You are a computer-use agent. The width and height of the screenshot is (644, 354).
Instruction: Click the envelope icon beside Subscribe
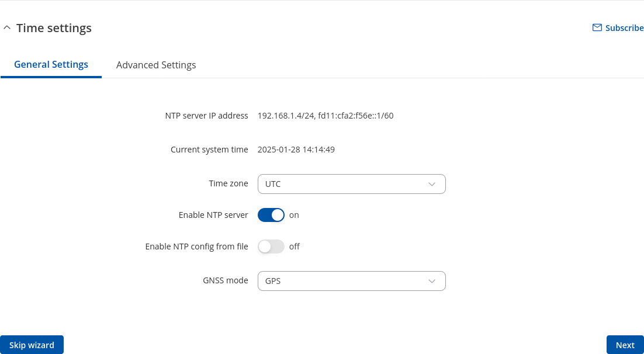point(597,27)
